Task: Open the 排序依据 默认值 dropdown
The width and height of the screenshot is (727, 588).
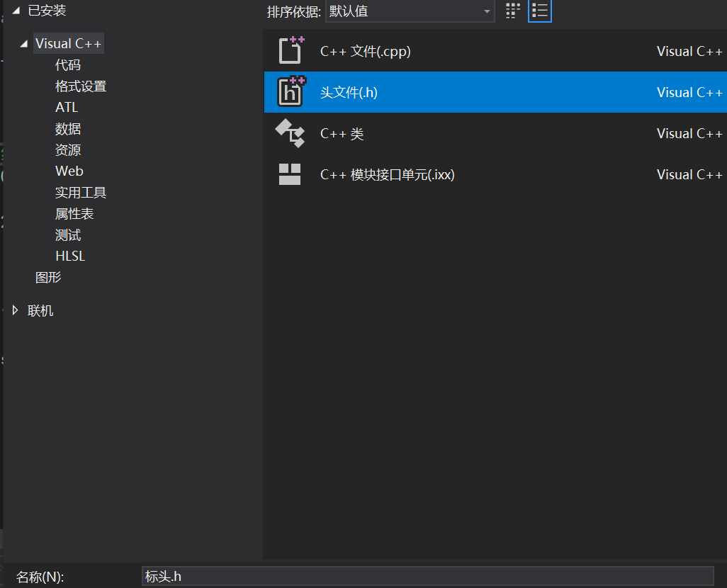Action: pos(410,11)
